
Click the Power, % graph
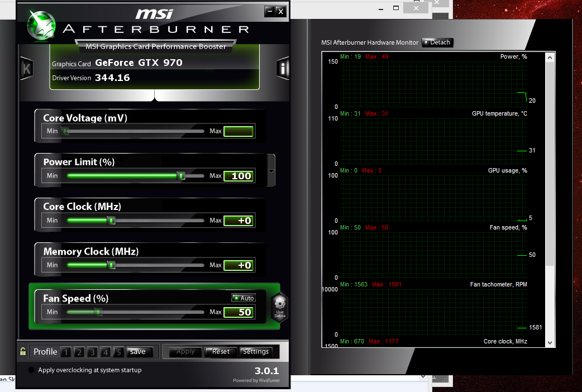click(x=433, y=84)
